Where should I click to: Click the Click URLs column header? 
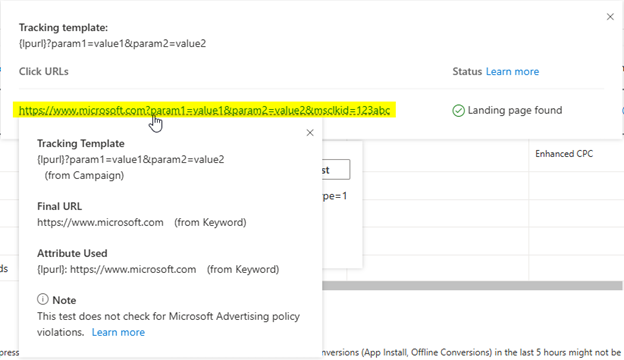(44, 72)
